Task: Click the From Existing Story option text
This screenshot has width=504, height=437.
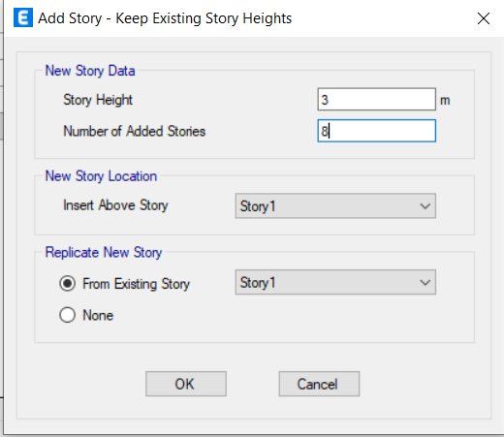Action: tap(136, 284)
